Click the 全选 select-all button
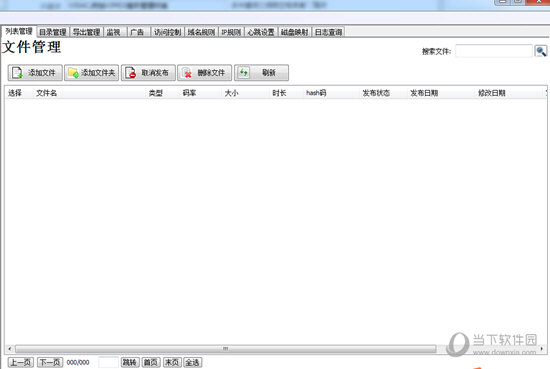 [193, 362]
